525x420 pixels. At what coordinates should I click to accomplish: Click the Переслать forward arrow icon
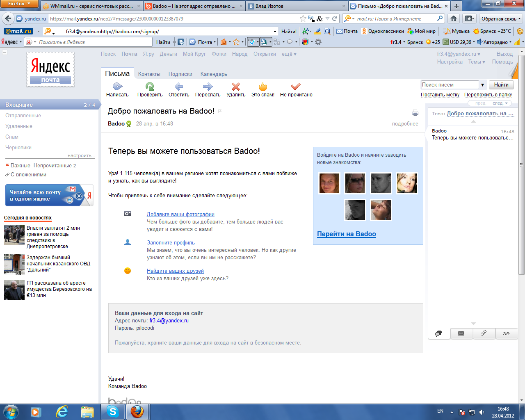tap(208, 86)
